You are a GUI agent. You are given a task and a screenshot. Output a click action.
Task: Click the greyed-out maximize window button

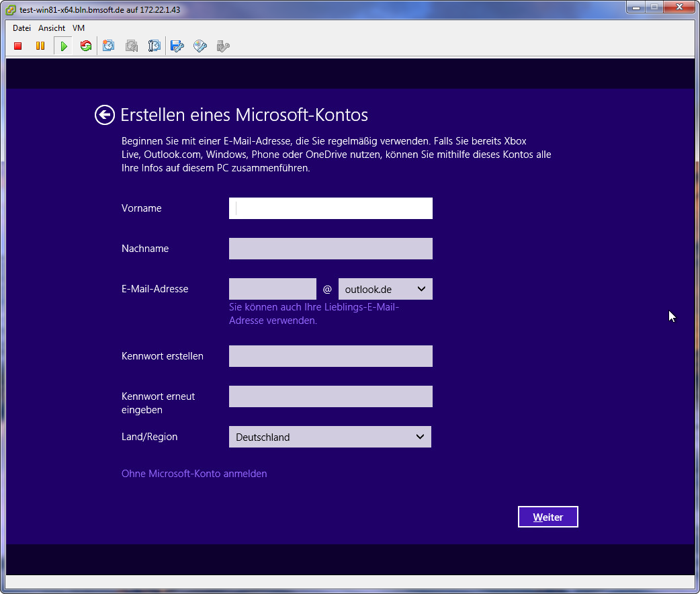[654, 7]
